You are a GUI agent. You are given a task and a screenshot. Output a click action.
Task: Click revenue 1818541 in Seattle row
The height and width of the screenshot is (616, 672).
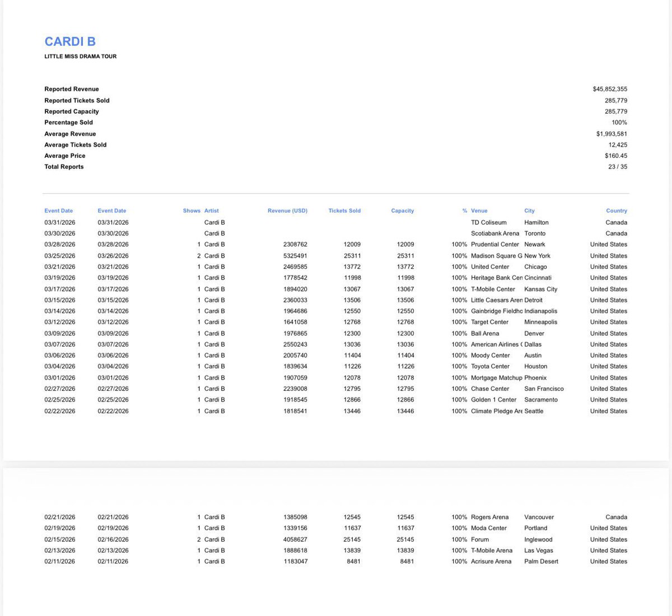click(295, 411)
